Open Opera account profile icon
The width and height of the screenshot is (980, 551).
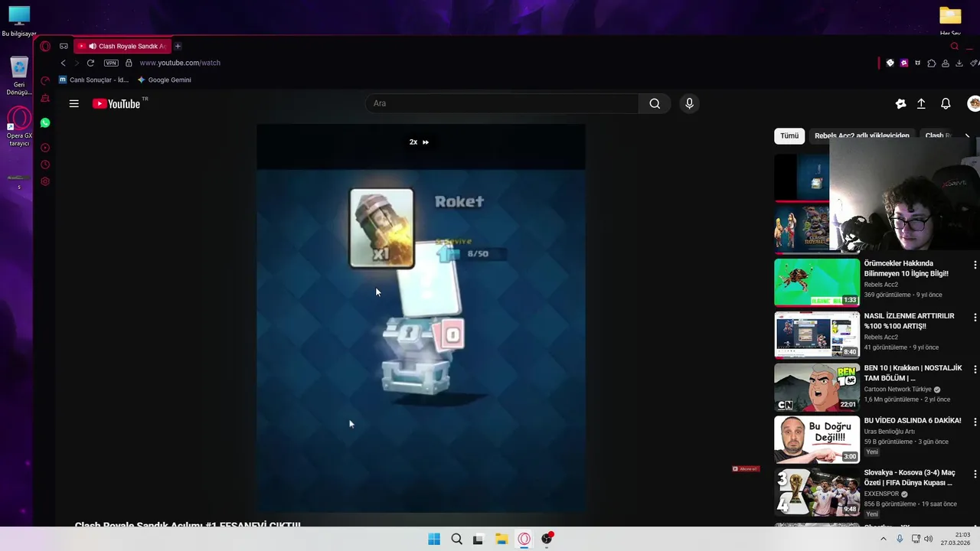click(946, 63)
